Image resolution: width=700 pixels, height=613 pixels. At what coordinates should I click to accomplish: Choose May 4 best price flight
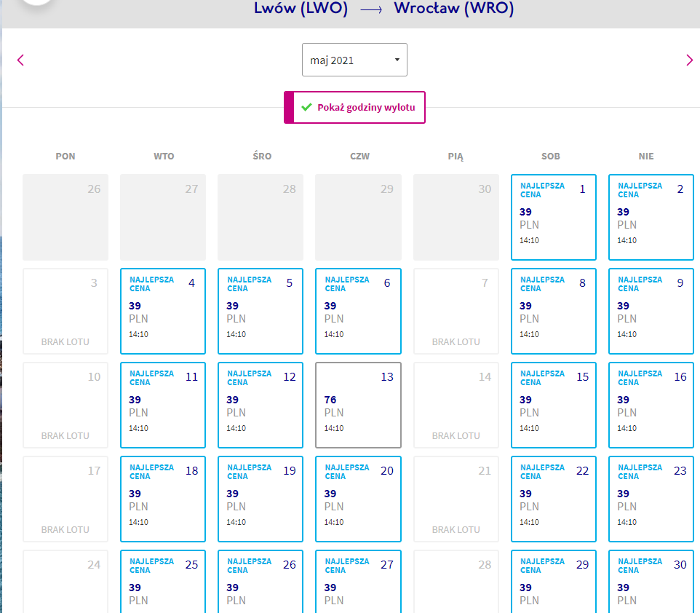tap(163, 311)
